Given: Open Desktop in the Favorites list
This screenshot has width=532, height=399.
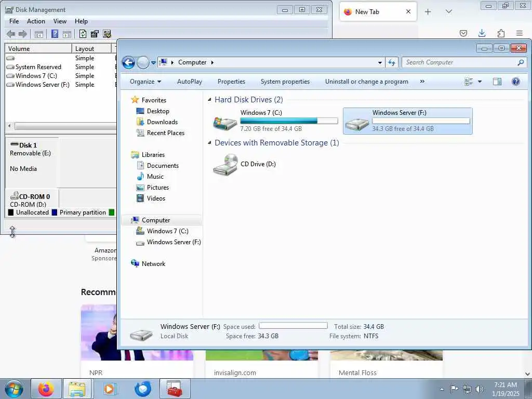Looking at the screenshot, I should coord(158,111).
